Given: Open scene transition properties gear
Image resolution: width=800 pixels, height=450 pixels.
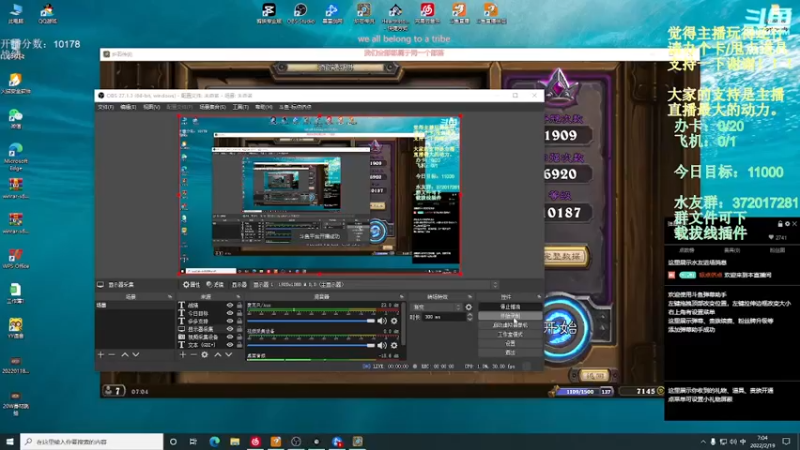Looking at the screenshot, I should tap(469, 307).
